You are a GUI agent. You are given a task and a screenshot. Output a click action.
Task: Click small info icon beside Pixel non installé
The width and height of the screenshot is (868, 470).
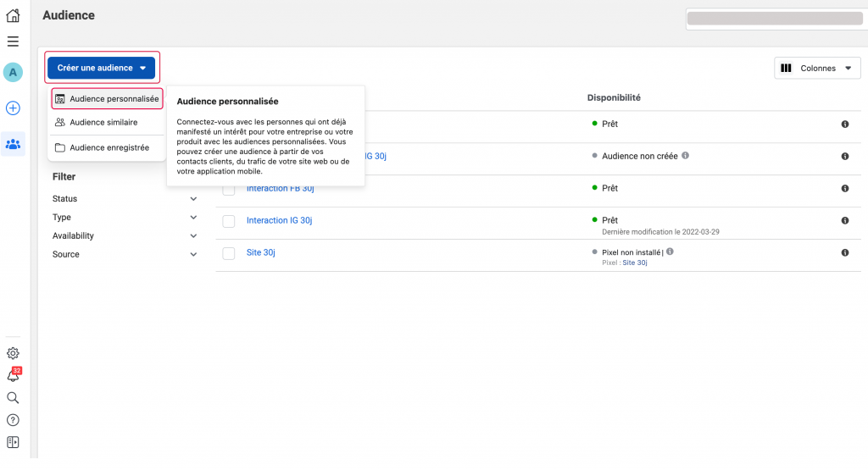point(670,252)
